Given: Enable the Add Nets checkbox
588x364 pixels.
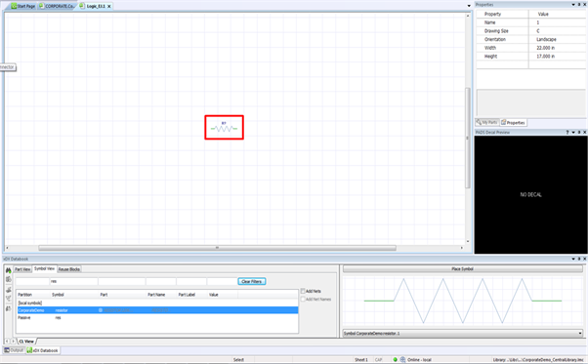Looking at the screenshot, I should [303, 291].
